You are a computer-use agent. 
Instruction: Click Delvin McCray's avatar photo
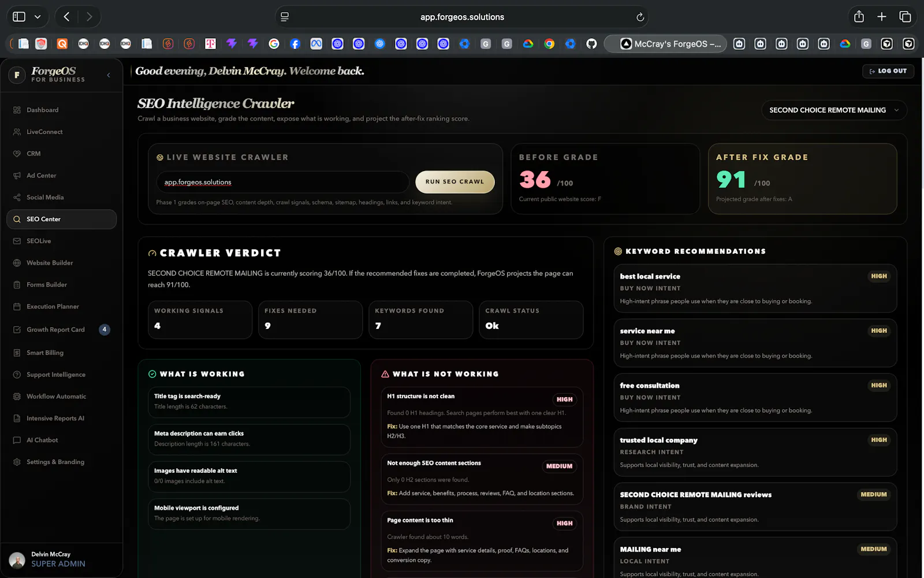[17, 560]
